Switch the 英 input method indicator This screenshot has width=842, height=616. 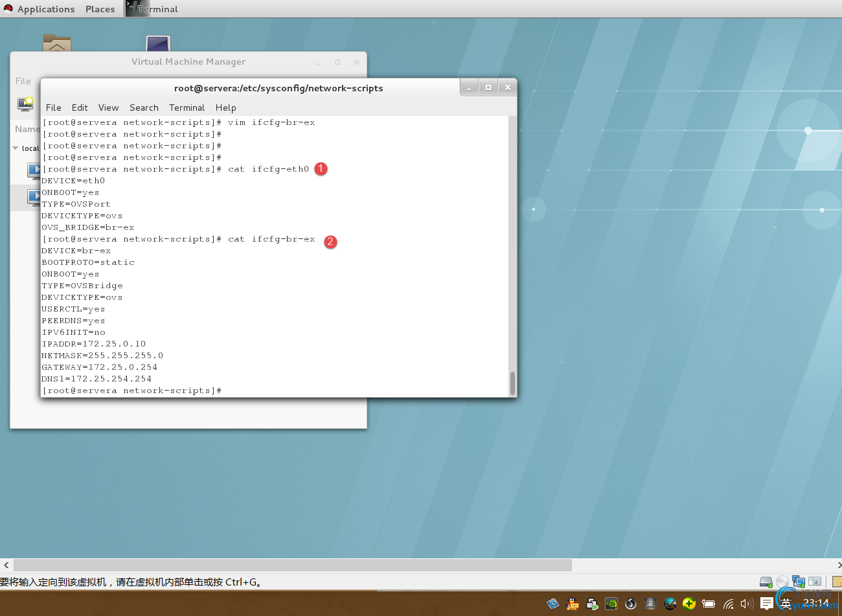[x=786, y=604]
